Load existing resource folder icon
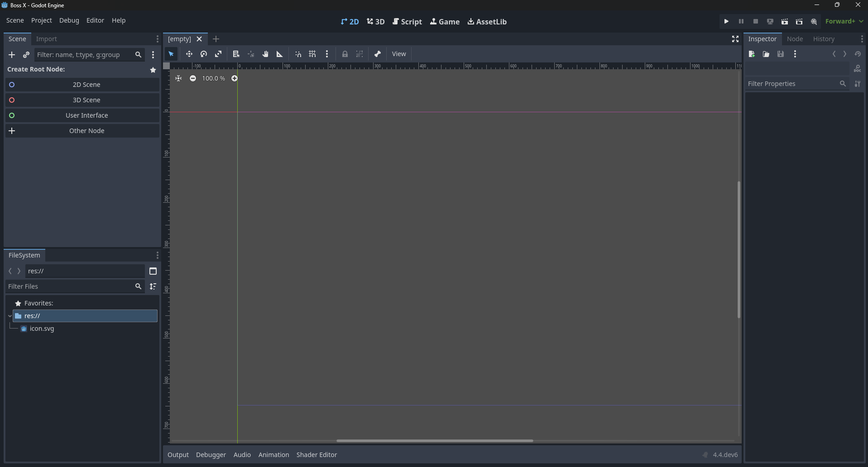Screen dimensions: 868x467 [766, 54]
